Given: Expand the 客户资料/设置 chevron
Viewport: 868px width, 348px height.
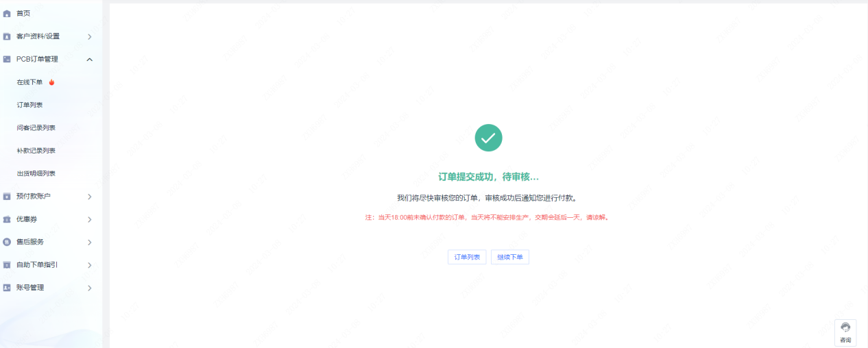Looking at the screenshot, I should point(90,36).
